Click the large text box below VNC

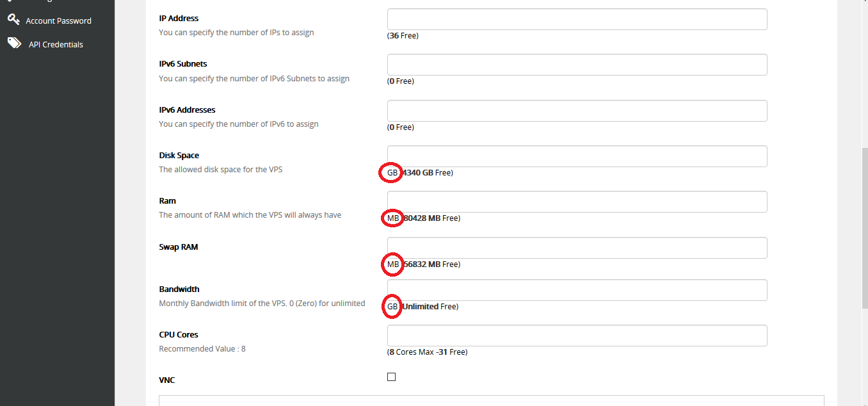491,401
